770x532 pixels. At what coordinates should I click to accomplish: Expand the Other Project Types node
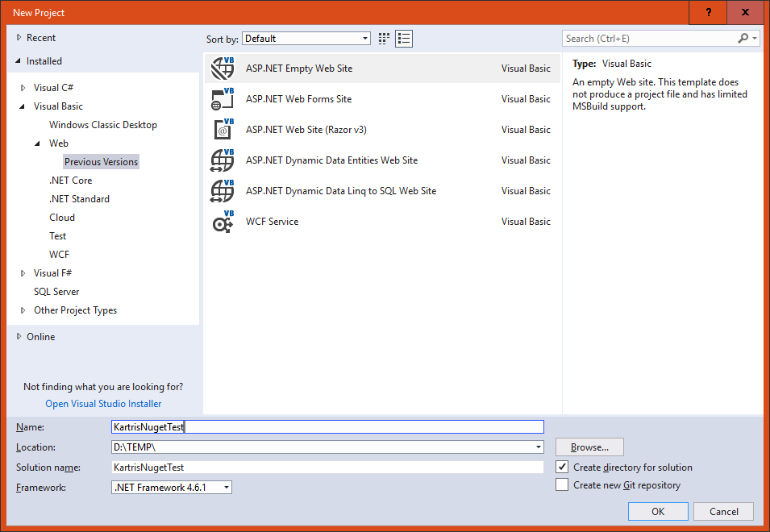point(23,310)
